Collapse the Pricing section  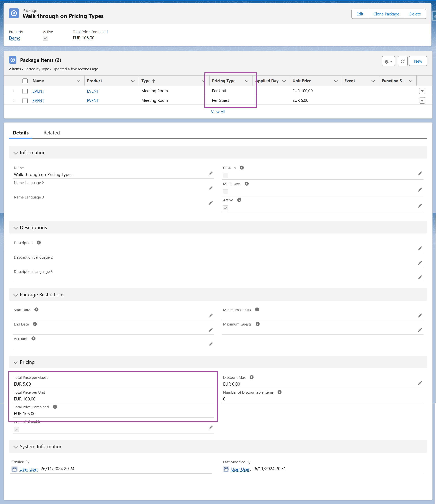click(x=16, y=362)
